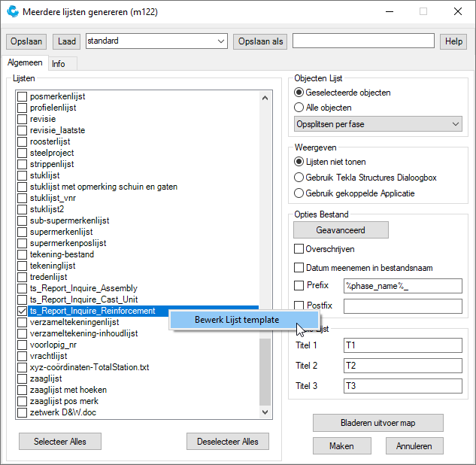This screenshot has width=476, height=465.
Task: Check the revisie list checkbox
Action: tap(22, 119)
